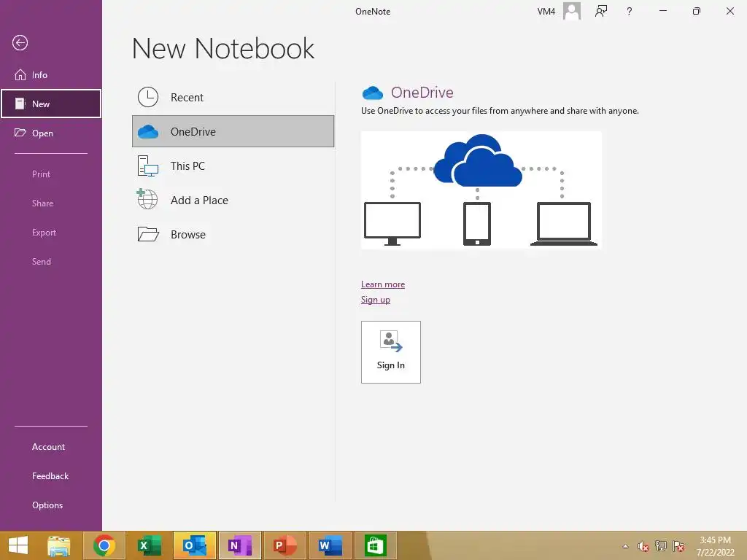Restore down the OneNote window
Image resolution: width=747 pixels, height=560 pixels.
coord(697,11)
